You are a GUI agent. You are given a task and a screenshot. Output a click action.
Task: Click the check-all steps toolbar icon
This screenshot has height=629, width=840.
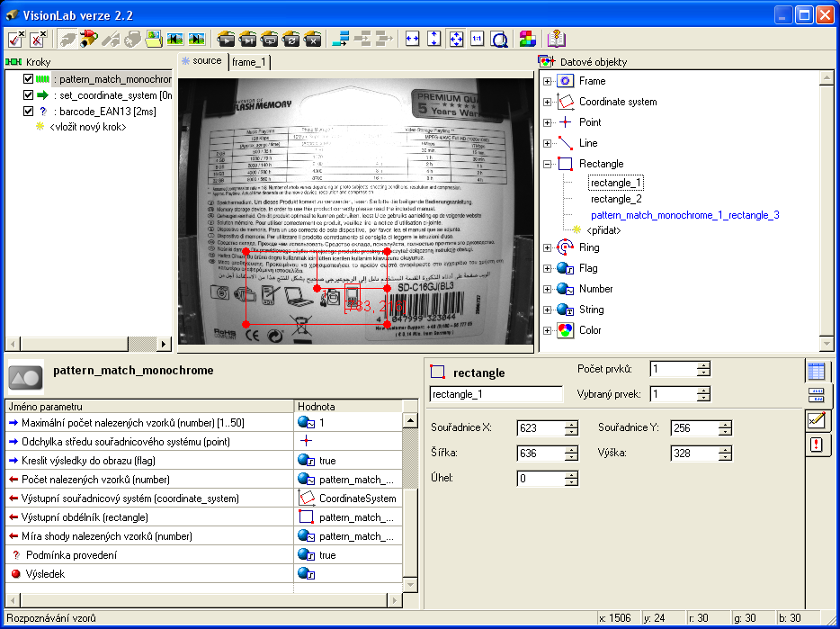click(x=16, y=40)
